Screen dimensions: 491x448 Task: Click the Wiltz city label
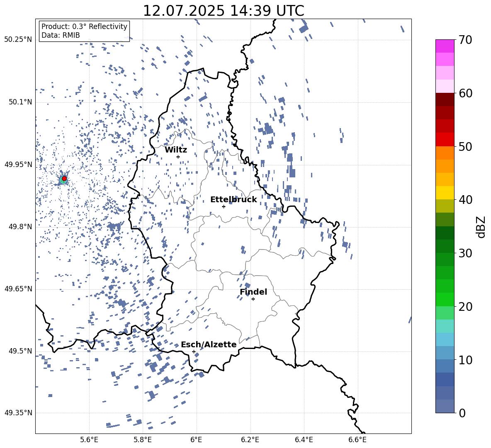176,150
